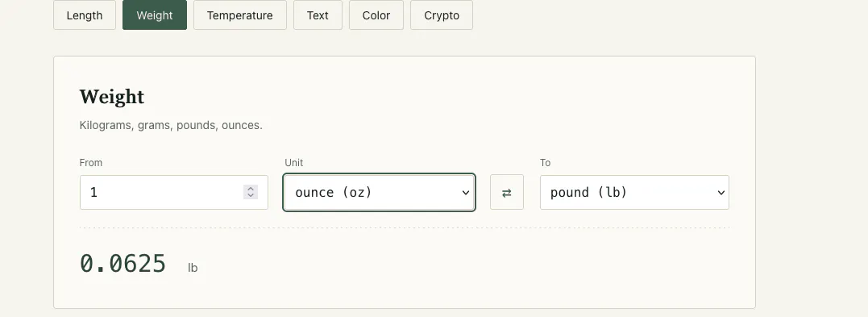The height and width of the screenshot is (317, 868).
Task: Click the Unit field label
Action: tap(294, 162)
